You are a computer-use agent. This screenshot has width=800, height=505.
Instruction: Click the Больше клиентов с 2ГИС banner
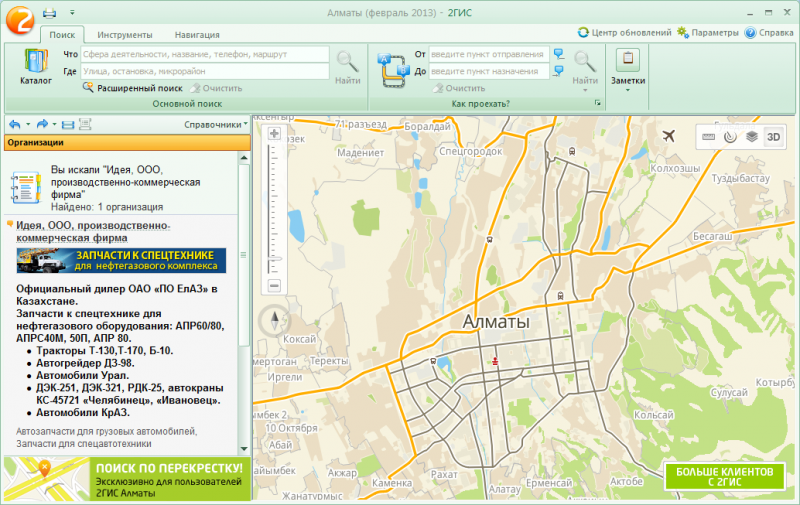[725, 476]
